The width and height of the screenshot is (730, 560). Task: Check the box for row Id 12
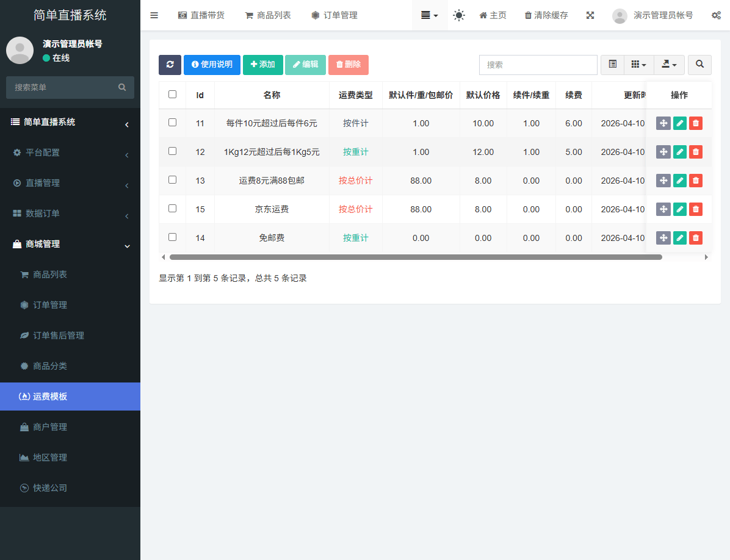172,151
